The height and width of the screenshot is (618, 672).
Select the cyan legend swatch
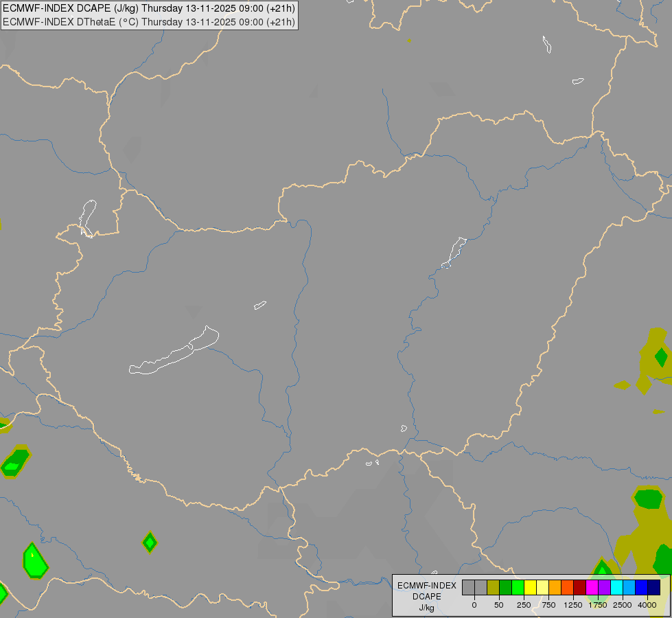(616, 588)
